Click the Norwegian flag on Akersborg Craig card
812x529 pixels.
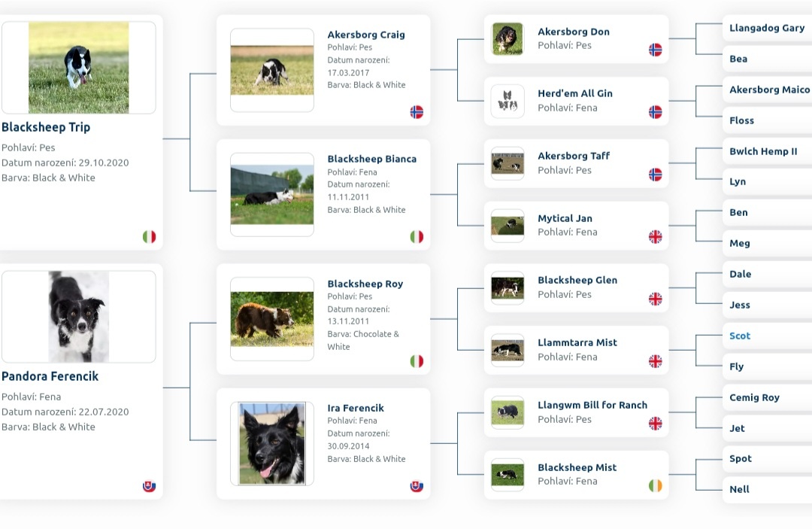tap(417, 112)
